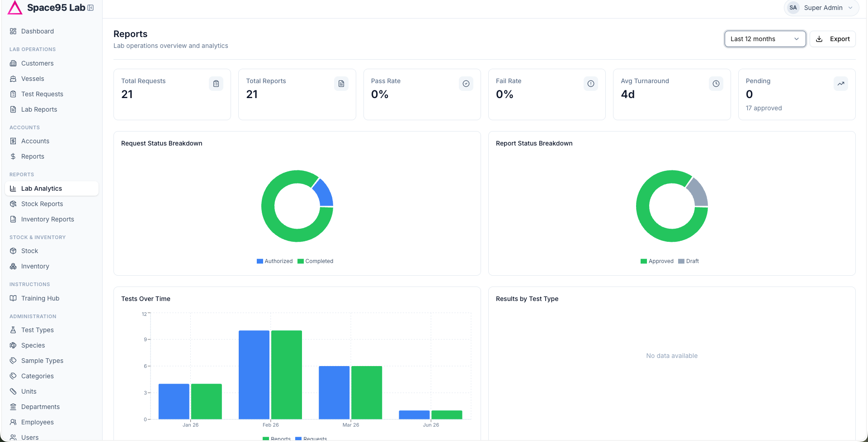Image resolution: width=868 pixels, height=442 pixels.
Task: Click the Avg Turnaround clock icon
Action: [x=716, y=84]
